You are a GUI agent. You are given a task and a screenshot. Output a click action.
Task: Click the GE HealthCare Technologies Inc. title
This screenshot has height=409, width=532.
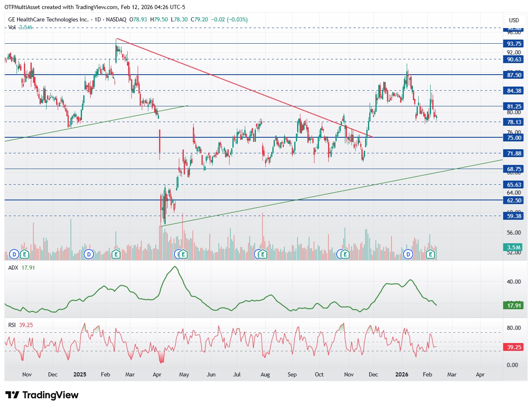(48, 19)
